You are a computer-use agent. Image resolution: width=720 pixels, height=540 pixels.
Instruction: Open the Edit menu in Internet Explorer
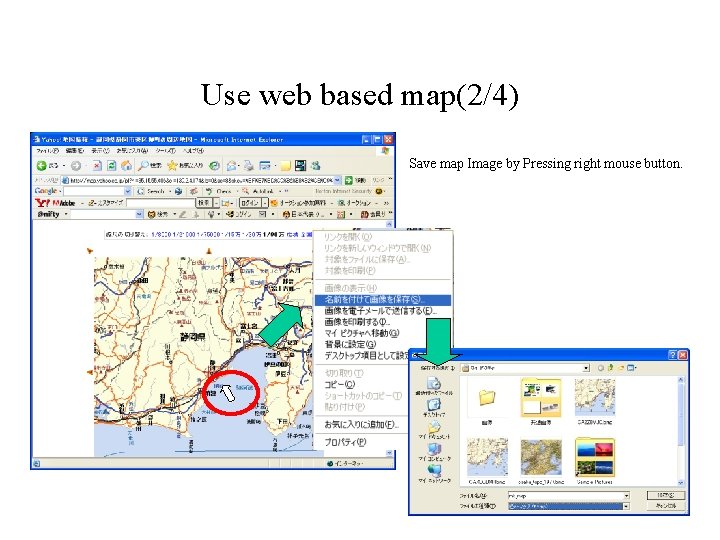[74, 150]
